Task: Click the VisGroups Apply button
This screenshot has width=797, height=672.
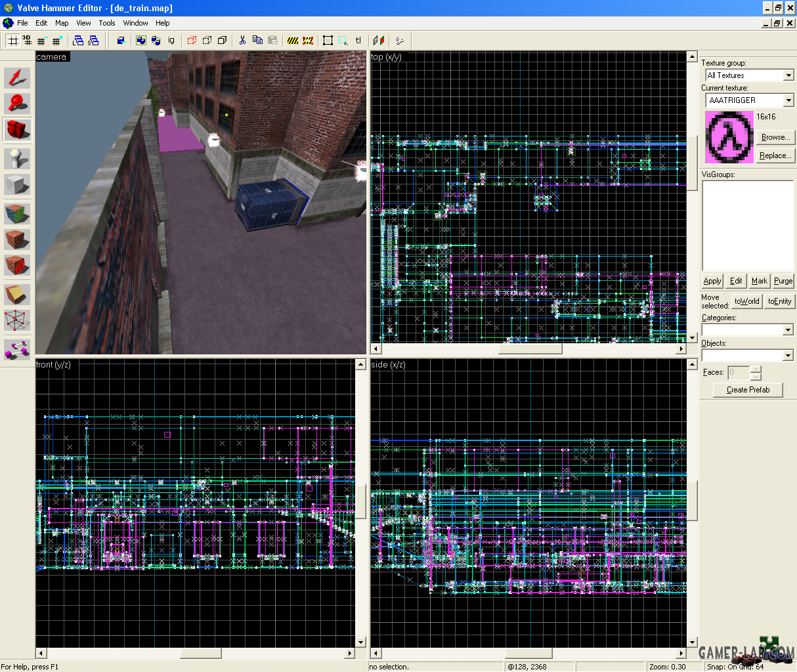Action: pos(712,281)
